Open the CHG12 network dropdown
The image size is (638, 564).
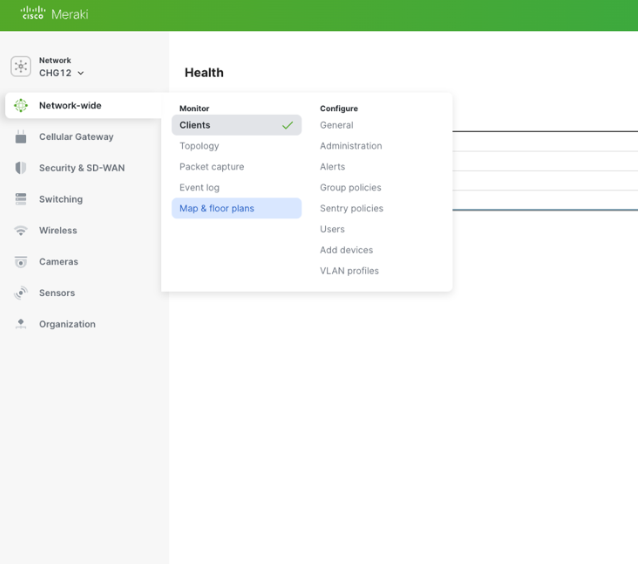tap(62, 73)
